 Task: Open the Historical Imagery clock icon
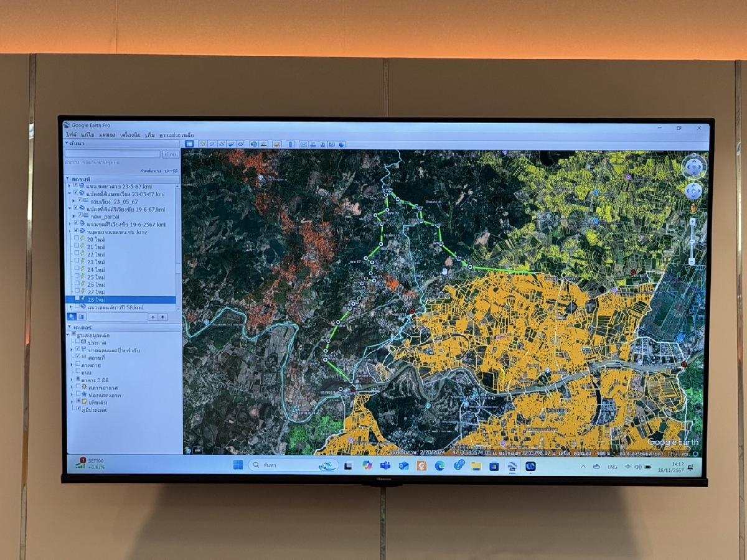(x=254, y=144)
